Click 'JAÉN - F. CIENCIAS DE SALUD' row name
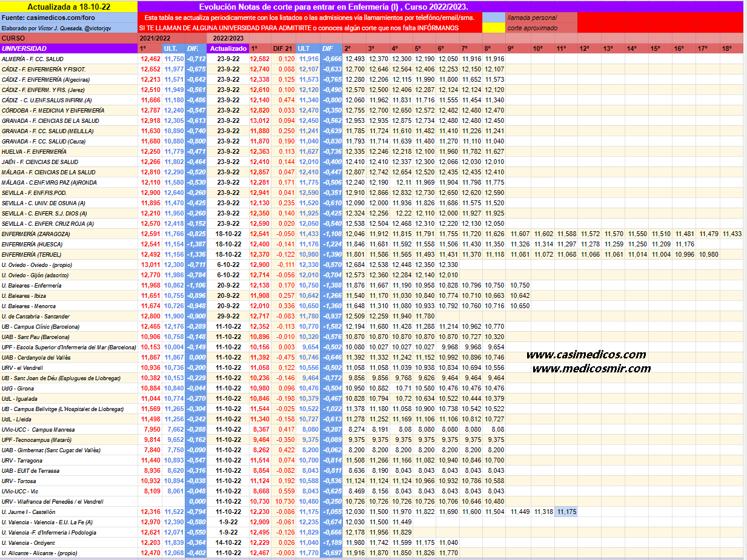 [40, 162]
